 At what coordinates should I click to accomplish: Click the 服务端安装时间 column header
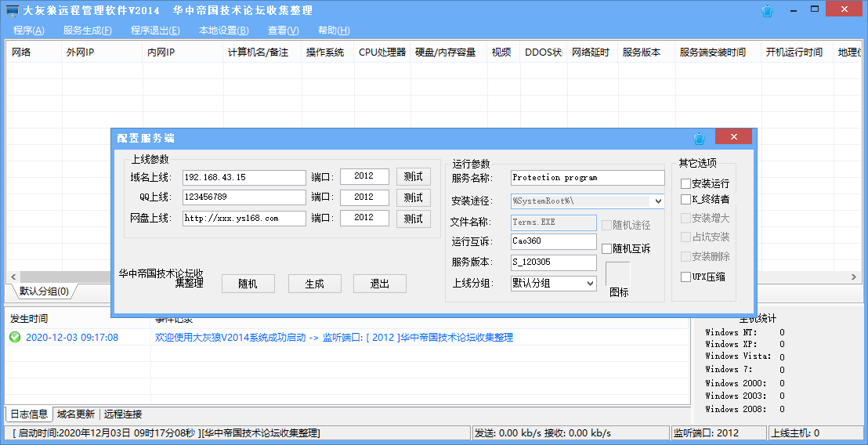[718, 52]
